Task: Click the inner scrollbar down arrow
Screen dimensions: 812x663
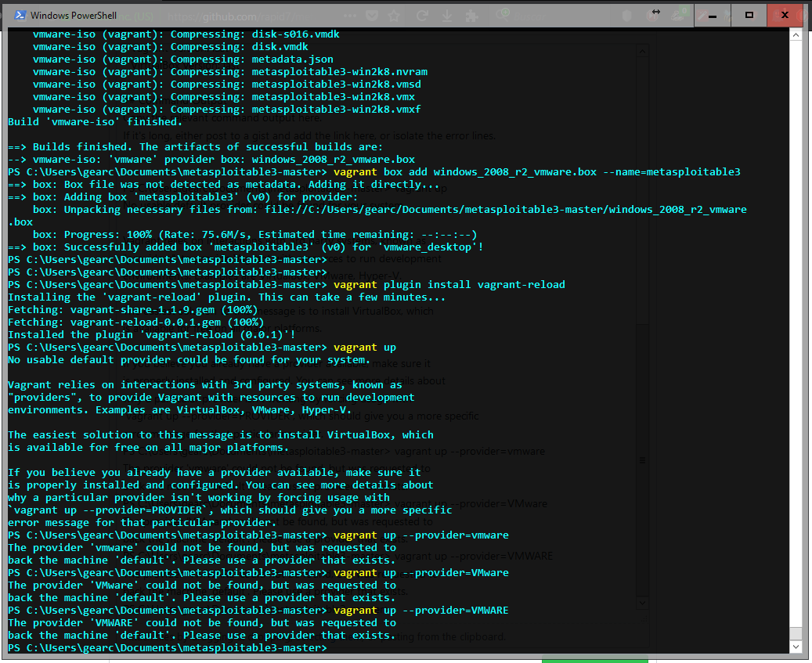Action: point(642,602)
